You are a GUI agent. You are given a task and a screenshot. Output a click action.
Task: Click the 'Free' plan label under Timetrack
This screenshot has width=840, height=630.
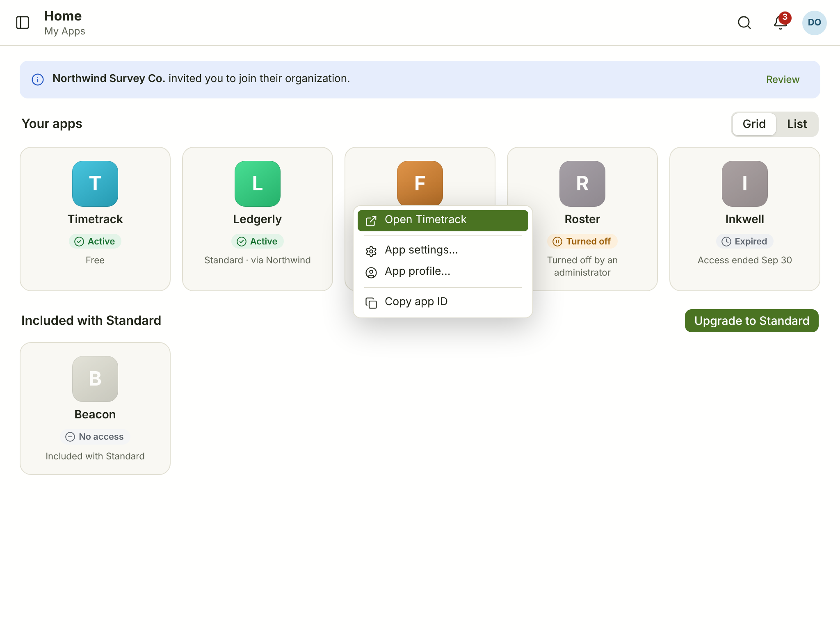tap(95, 260)
